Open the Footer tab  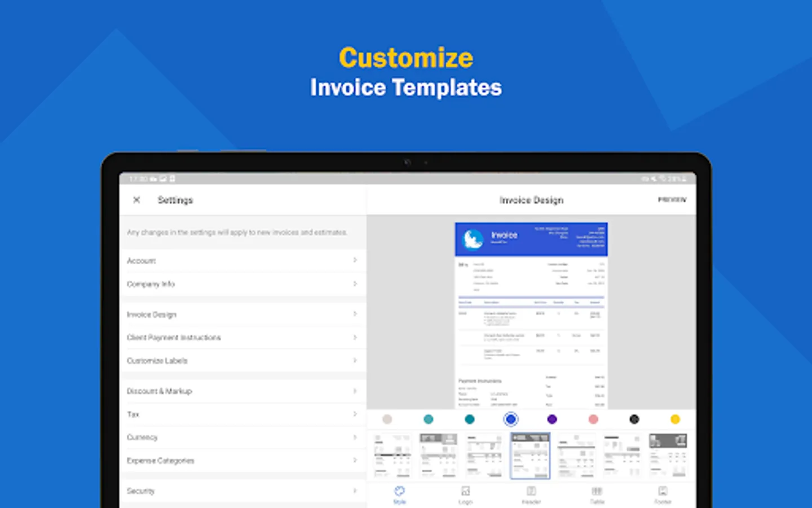tap(663, 495)
